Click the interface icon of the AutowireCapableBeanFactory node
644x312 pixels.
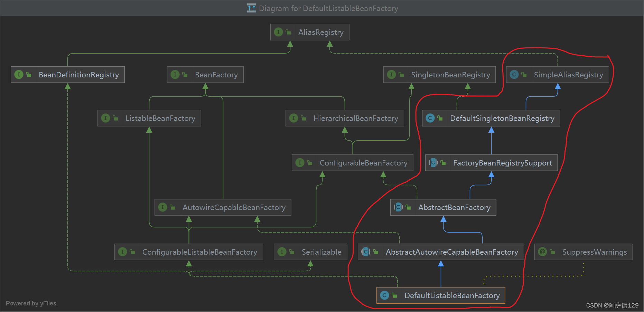tap(162, 207)
